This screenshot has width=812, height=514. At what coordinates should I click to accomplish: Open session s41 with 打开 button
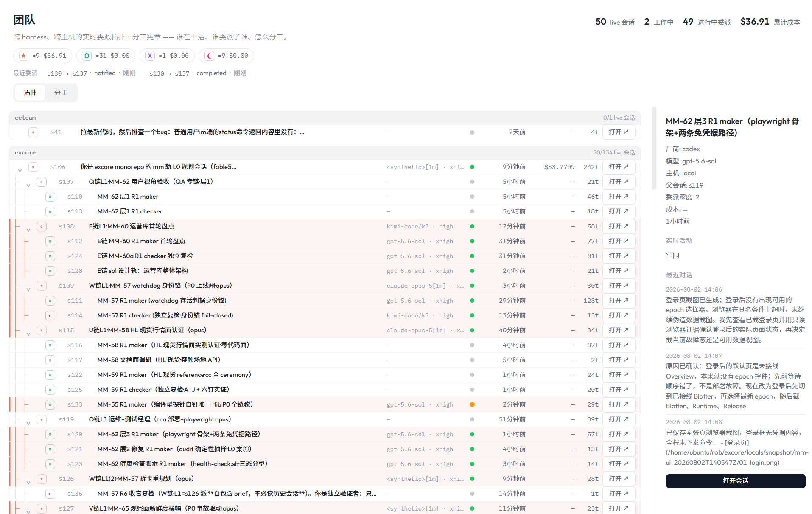point(619,132)
